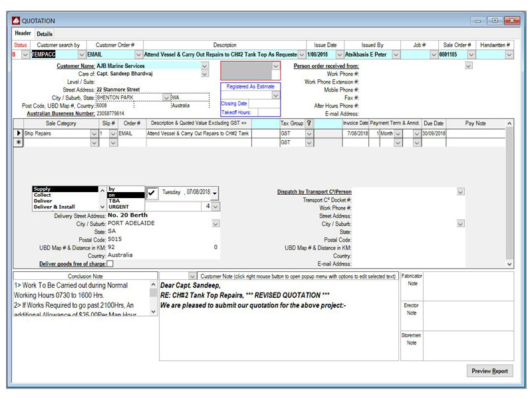Open the payment annotation dropdown after Month
The width and height of the screenshot is (532, 399).
click(417, 134)
